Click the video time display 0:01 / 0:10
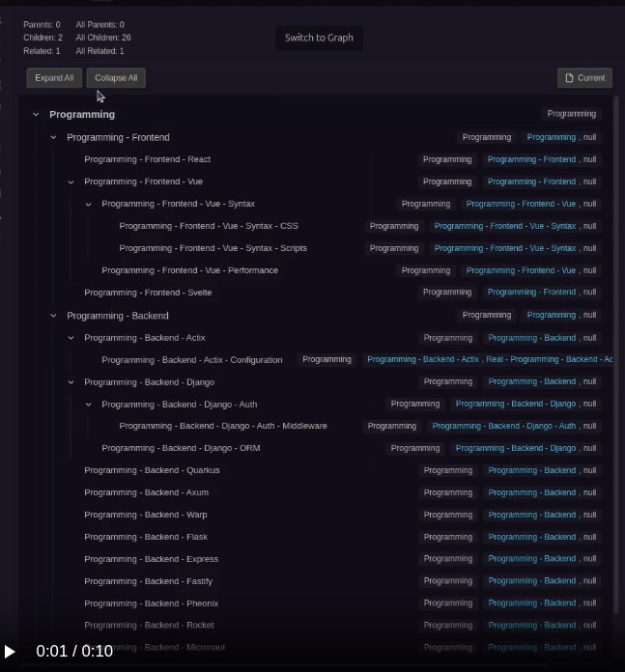Screen dimensions: 625x672 point(74,652)
